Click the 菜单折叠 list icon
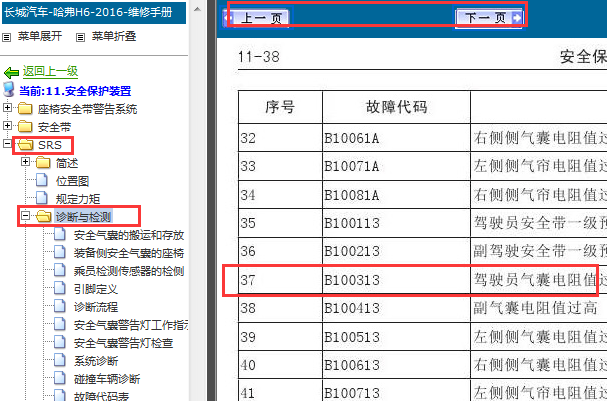Screen dimensions: 607x401 [80, 38]
